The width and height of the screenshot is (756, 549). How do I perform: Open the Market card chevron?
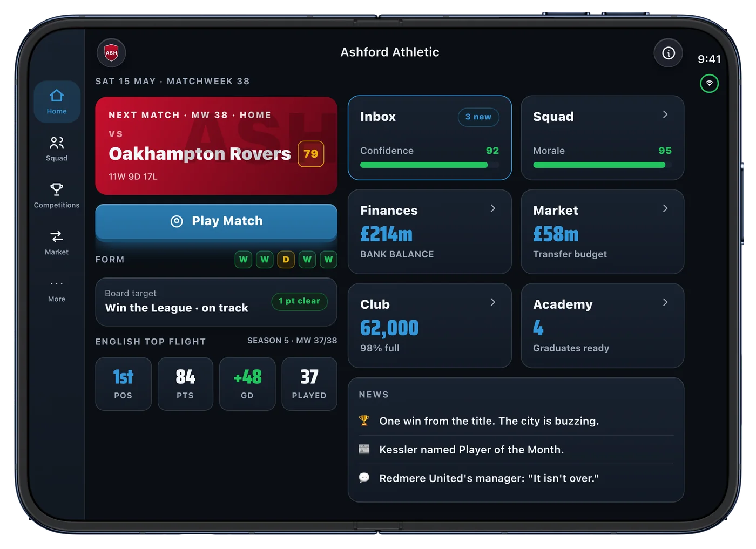coord(665,208)
